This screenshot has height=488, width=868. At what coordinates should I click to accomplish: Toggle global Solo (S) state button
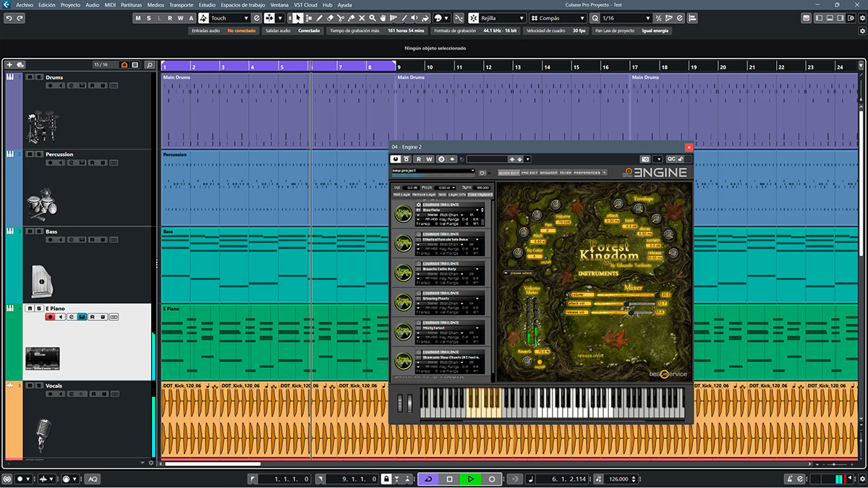pyautogui.click(x=149, y=18)
